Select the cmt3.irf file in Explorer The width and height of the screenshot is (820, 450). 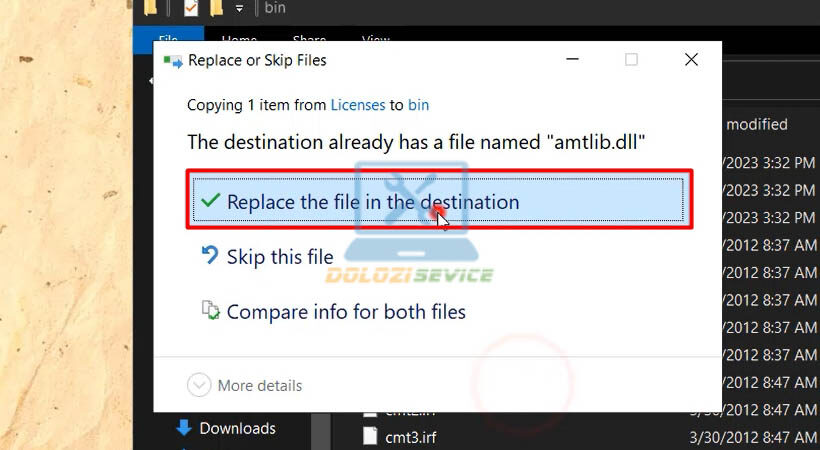tap(411, 437)
